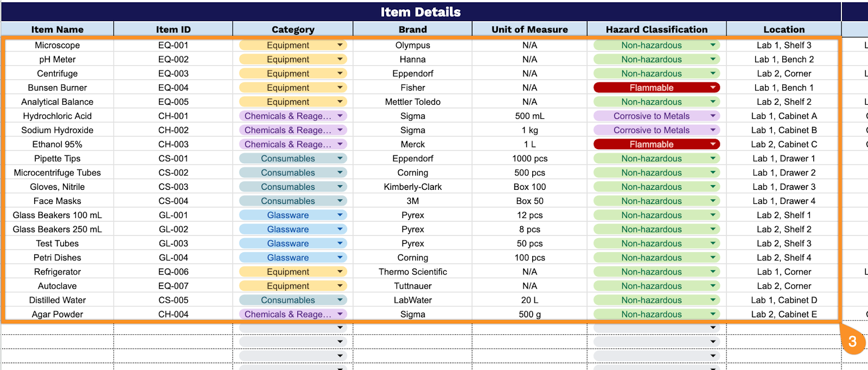The height and width of the screenshot is (370, 868).
Task: Open the Glassware dropdown for Test Tubes
Action: click(x=340, y=243)
